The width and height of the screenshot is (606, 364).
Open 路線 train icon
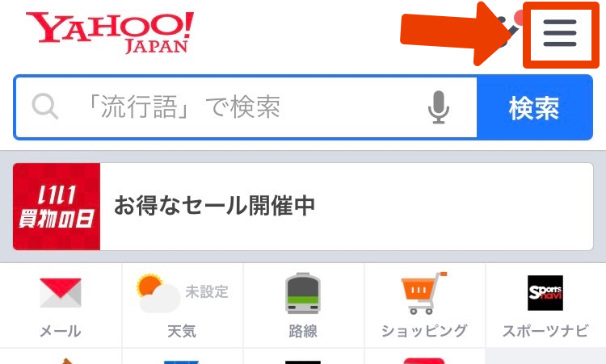303,293
